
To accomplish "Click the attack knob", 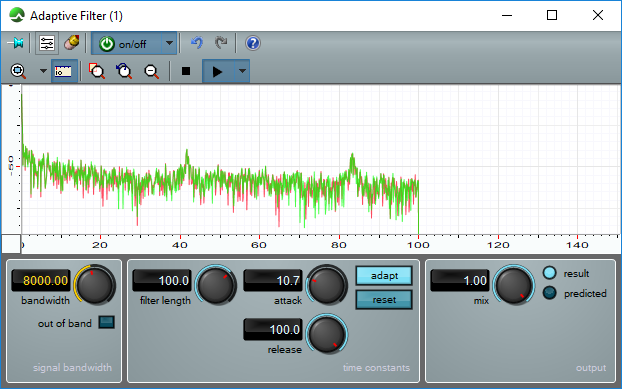I will [327, 284].
